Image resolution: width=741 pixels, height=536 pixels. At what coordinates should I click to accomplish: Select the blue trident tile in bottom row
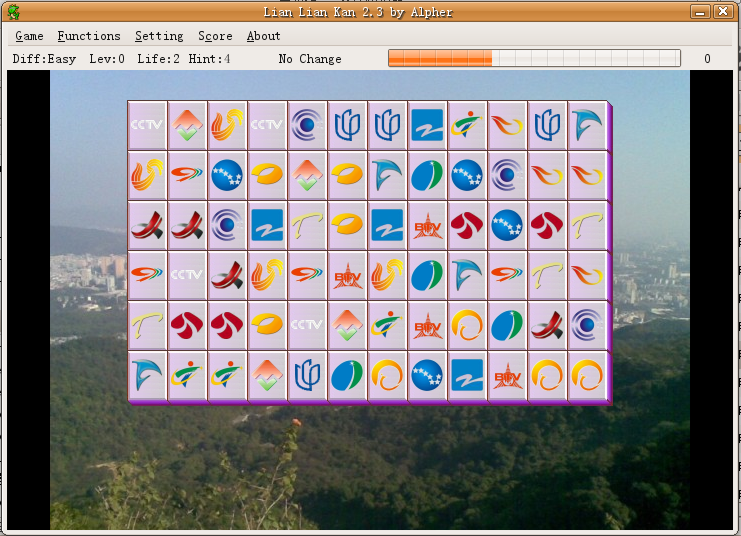pos(307,376)
